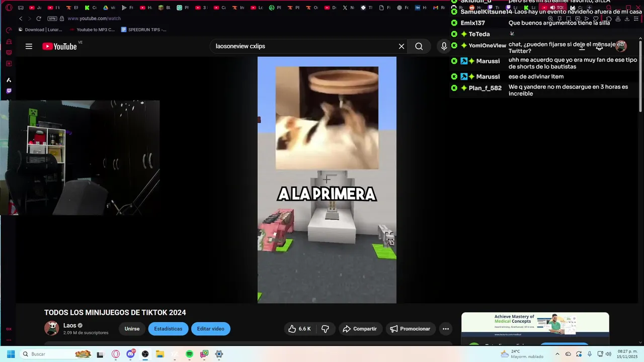Run the search with the magnifier button

click(419, 46)
